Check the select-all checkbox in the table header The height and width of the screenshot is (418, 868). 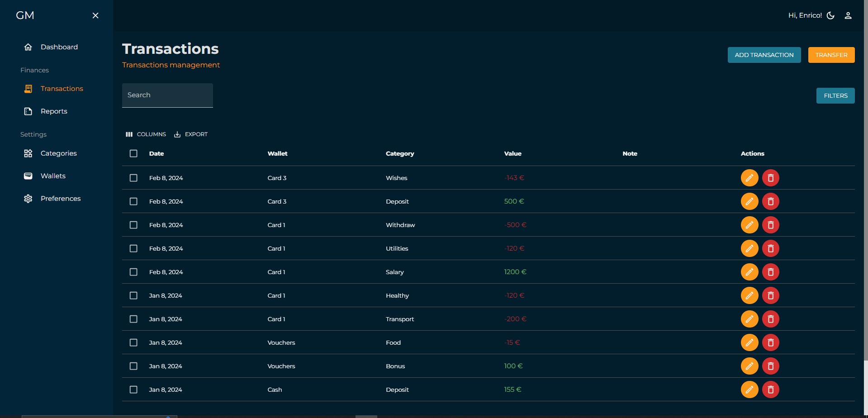(x=133, y=153)
